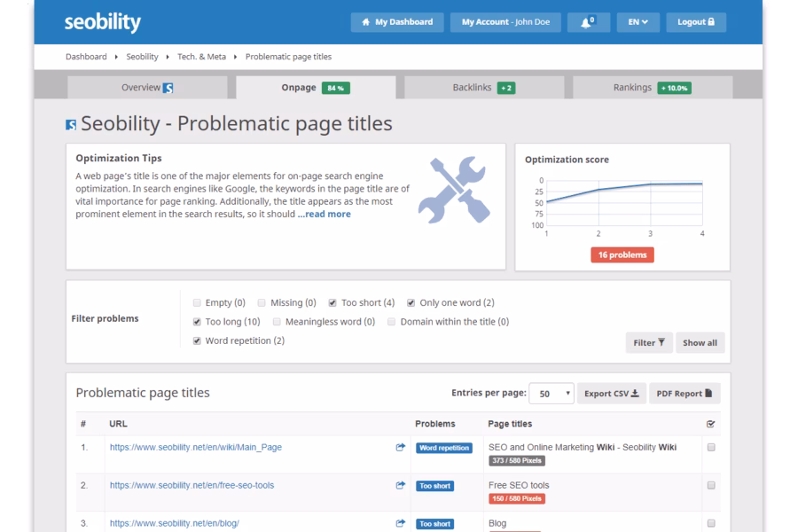The height and width of the screenshot is (532, 798).
Task: Open external link icon for blog URL
Action: [x=400, y=523]
